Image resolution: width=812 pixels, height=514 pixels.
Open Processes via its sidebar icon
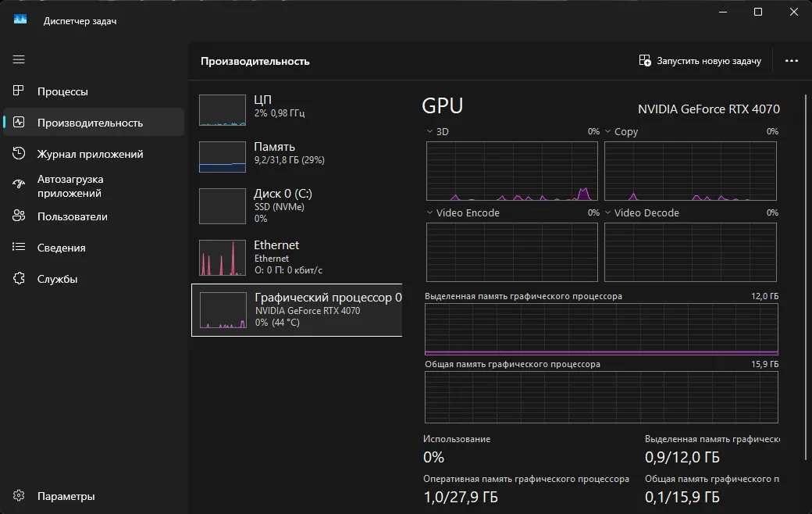[19, 91]
